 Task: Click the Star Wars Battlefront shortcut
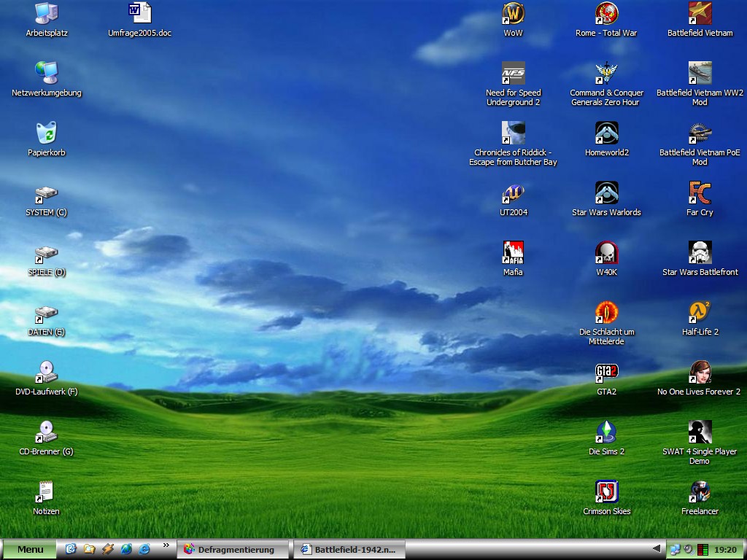(700, 253)
